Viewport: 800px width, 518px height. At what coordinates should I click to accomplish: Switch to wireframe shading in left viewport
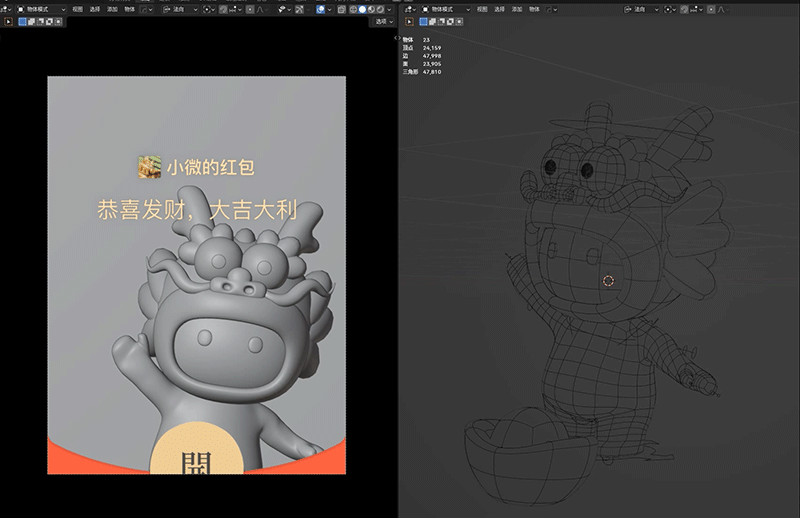353,9
